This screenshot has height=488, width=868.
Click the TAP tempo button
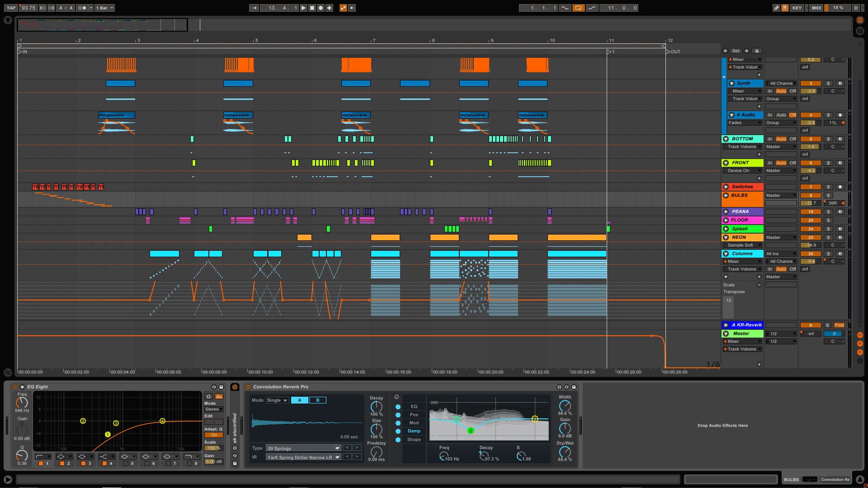pyautogui.click(x=11, y=8)
